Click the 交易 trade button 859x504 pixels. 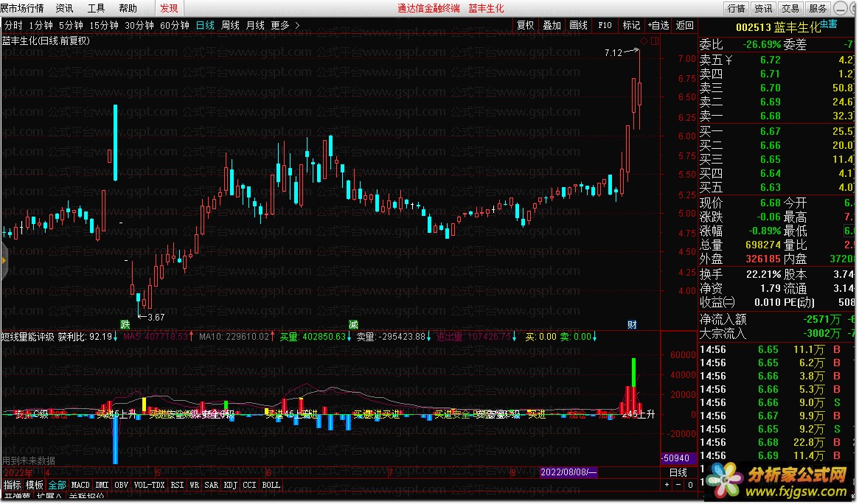pyautogui.click(x=790, y=8)
